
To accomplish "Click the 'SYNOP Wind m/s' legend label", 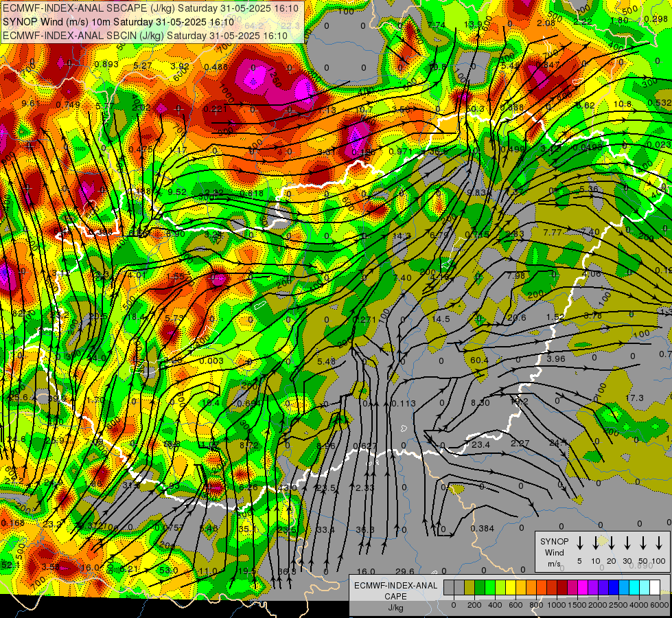I will coord(554,553).
